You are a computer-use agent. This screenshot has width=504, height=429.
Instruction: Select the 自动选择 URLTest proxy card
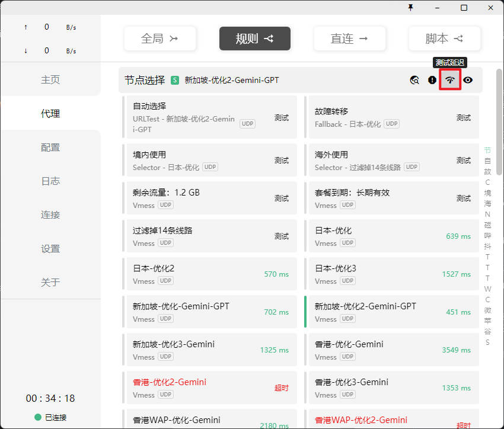pyautogui.click(x=209, y=117)
